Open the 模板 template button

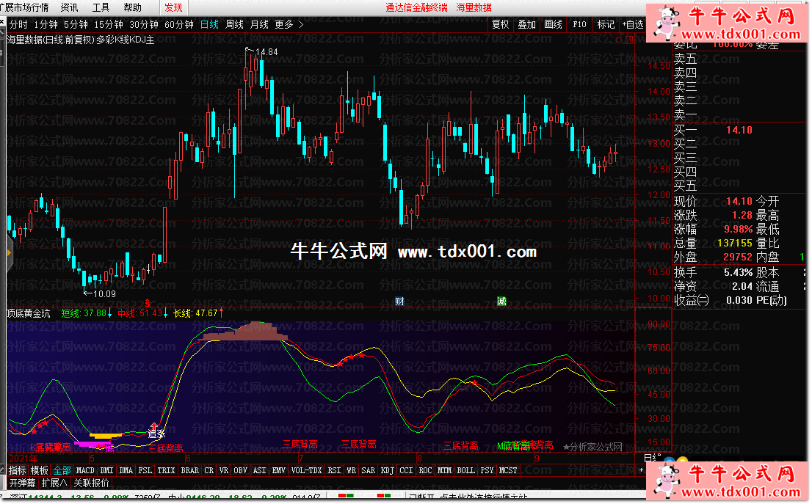click(40, 470)
